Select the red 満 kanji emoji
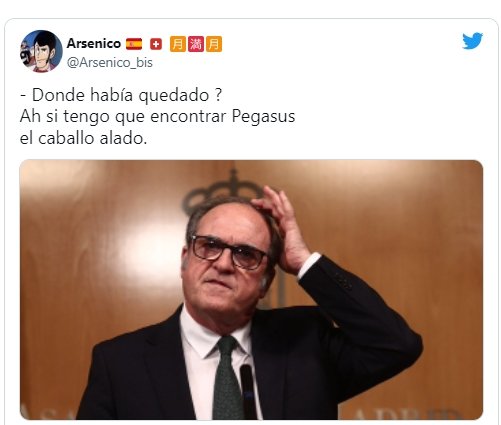 coord(196,44)
